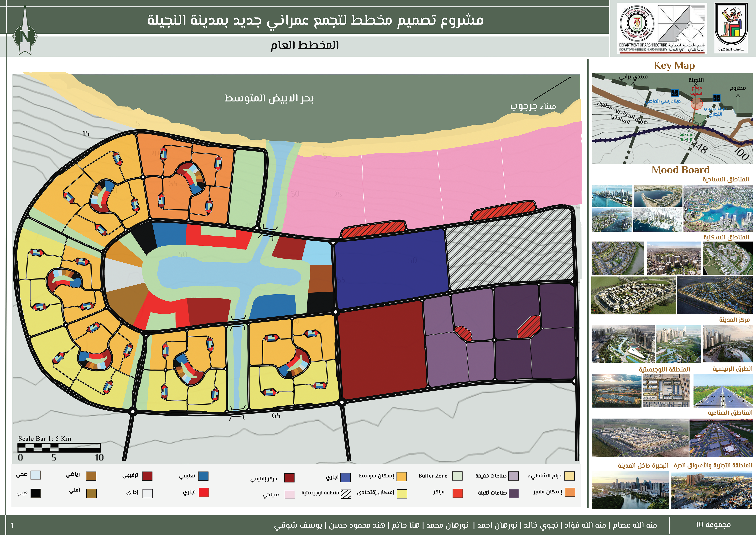This screenshot has height=535, width=756.
Task: Click the Scale Bar 1: 5 Km label
Action: click(x=45, y=439)
